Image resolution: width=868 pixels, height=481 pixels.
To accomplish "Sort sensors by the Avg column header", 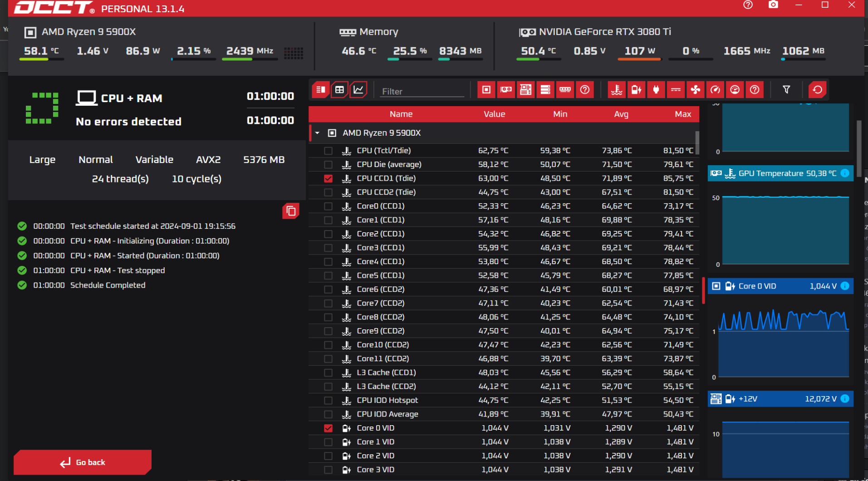I will click(621, 114).
